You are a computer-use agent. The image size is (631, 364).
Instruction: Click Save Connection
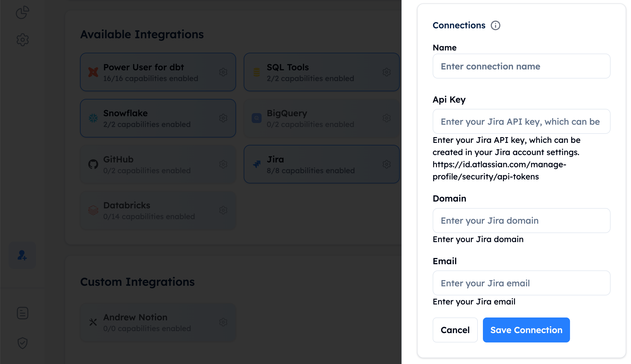(526, 330)
